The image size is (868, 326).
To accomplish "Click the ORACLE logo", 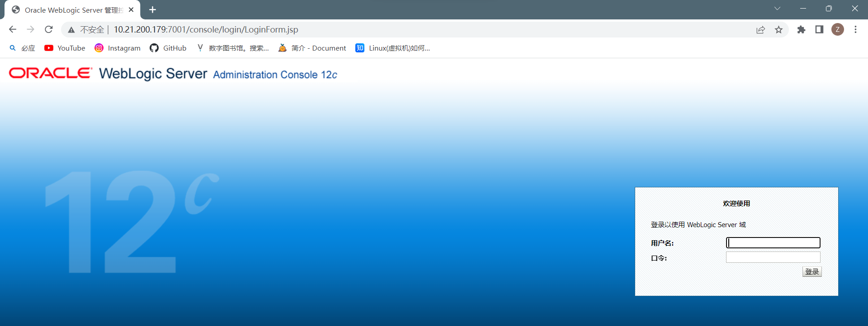I will tap(51, 73).
